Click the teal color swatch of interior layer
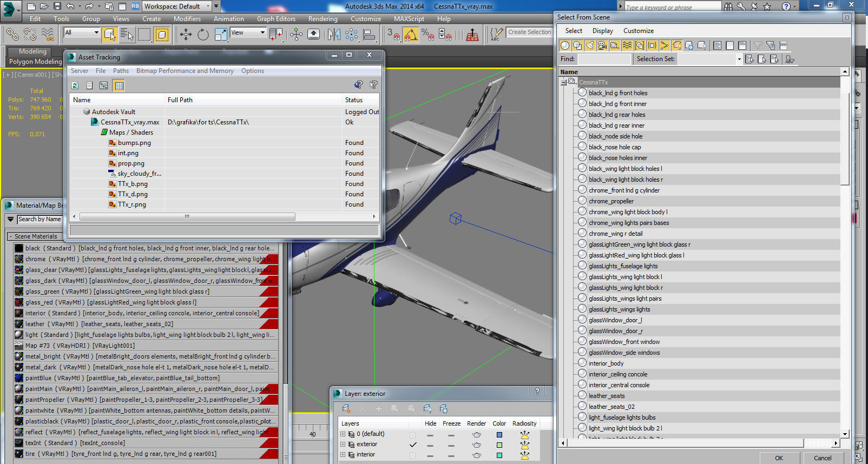 click(x=499, y=455)
